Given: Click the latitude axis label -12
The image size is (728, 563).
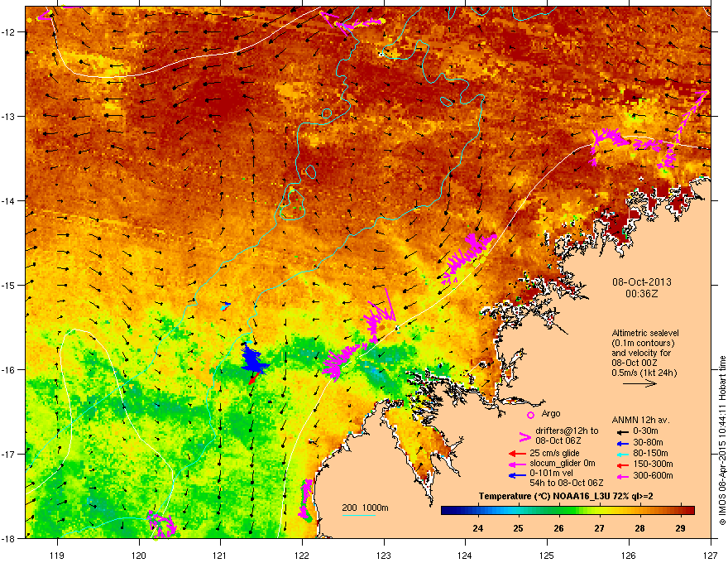Looking at the screenshot, I should [9, 32].
